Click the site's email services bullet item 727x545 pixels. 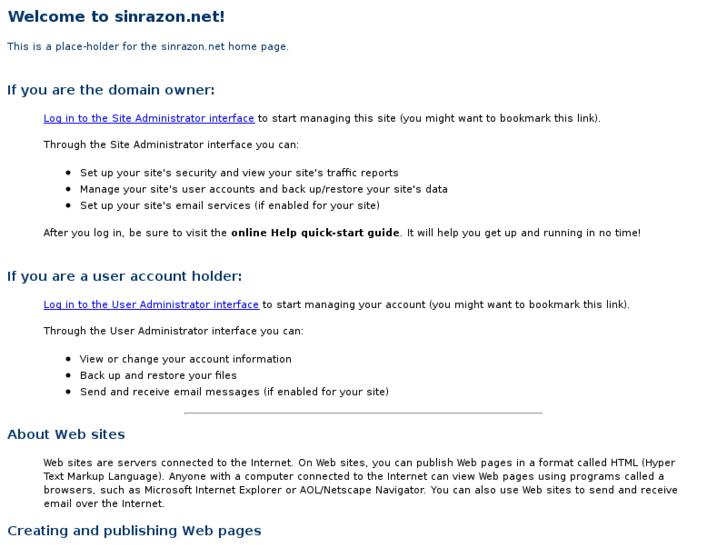[230, 205]
